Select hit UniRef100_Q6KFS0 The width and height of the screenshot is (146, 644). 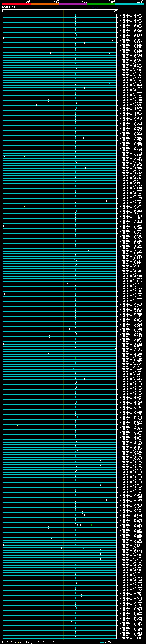[x=131, y=63]
